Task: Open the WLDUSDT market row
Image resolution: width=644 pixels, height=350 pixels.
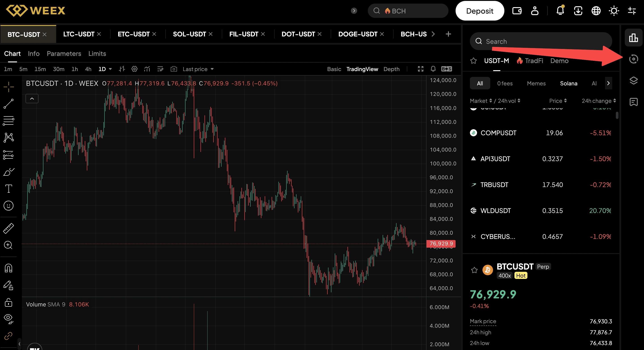Action: tap(541, 211)
